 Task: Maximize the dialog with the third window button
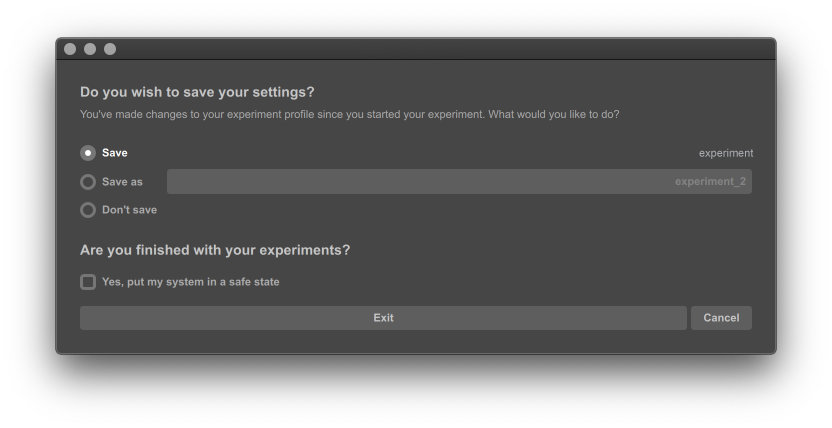click(110, 49)
